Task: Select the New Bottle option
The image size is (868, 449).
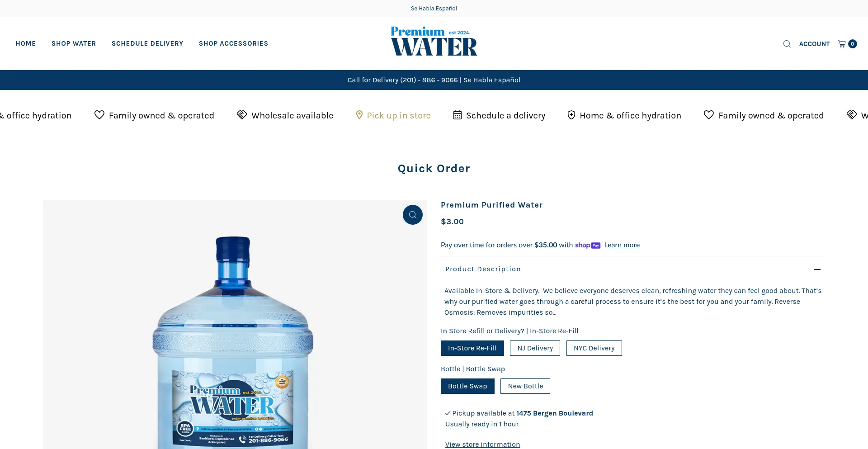Action: coord(525,386)
